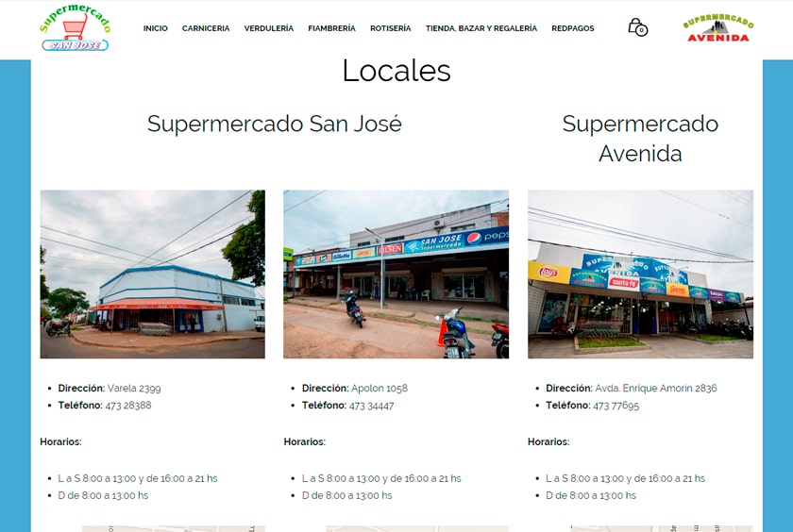Click the phone number 473 34447
This screenshot has width=793, height=532.
point(371,406)
